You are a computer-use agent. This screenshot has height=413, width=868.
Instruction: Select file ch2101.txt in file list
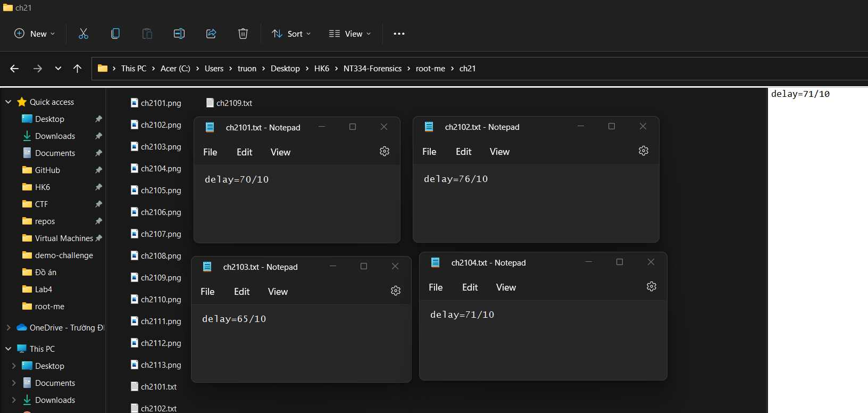tap(154, 386)
